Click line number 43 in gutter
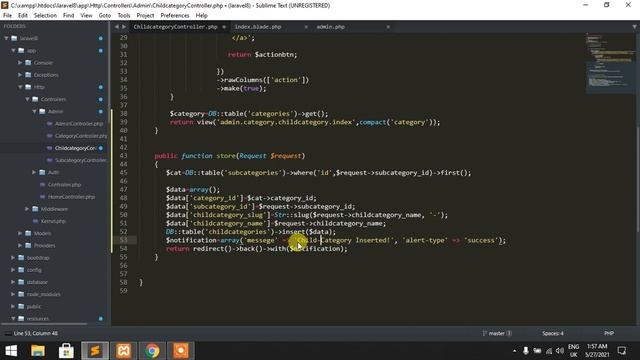 click(124, 156)
